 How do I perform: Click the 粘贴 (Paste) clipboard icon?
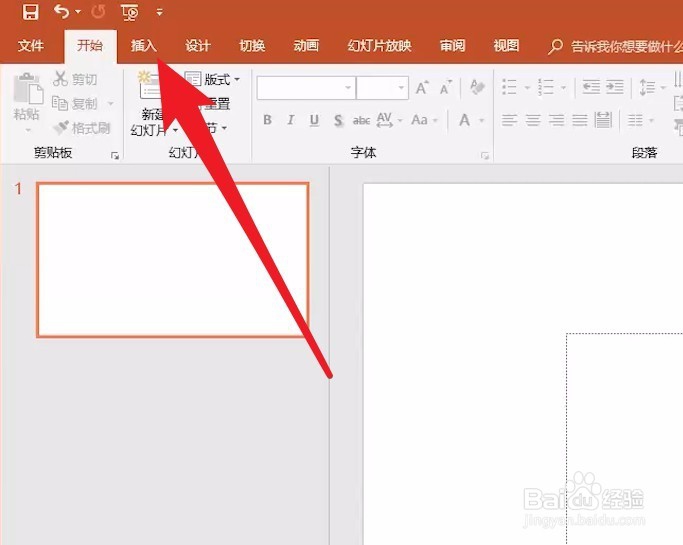point(28,88)
